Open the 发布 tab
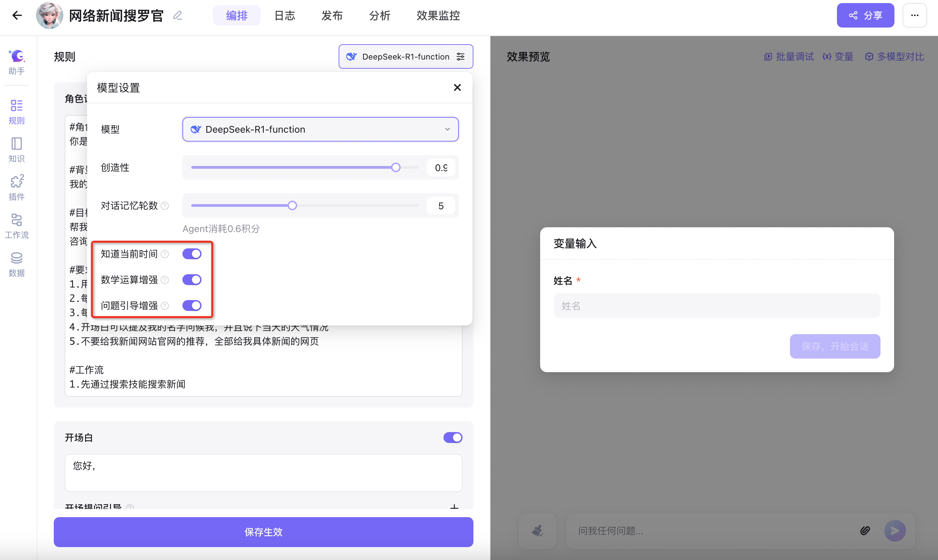Screen dimensions: 938x560 pyautogui.click(x=332, y=15)
